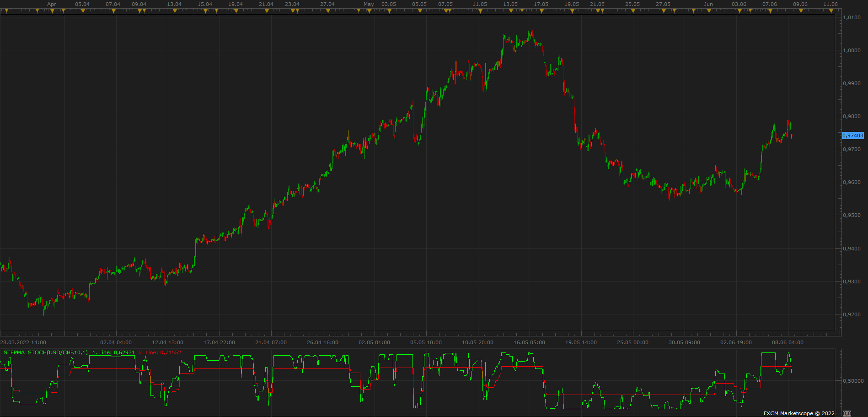The width and height of the screenshot is (868, 417).
Task: Click the '11.06' date label on top ruler
Action: click(830, 4)
